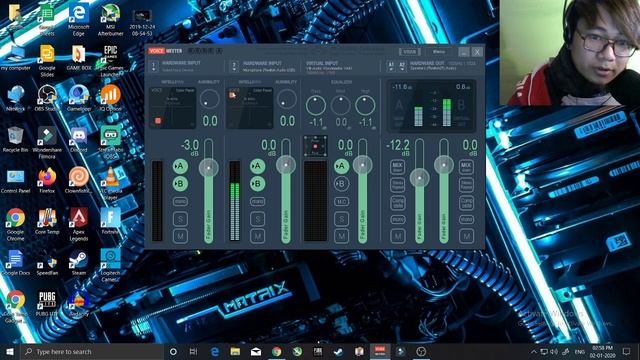Click bus A fader knob at -12.2 dB
The width and height of the screenshot is (640, 360).
(x=419, y=178)
